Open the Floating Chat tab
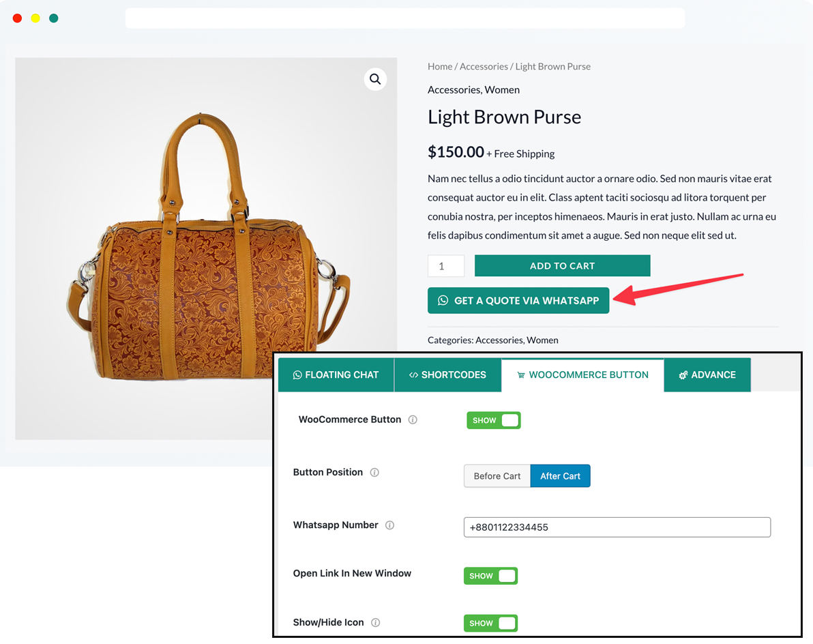 coord(336,375)
